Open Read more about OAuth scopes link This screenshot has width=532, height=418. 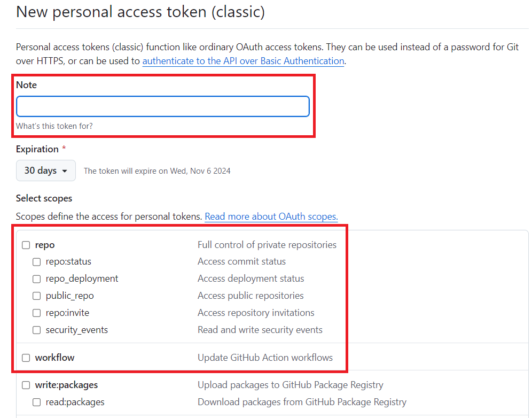[x=271, y=216]
